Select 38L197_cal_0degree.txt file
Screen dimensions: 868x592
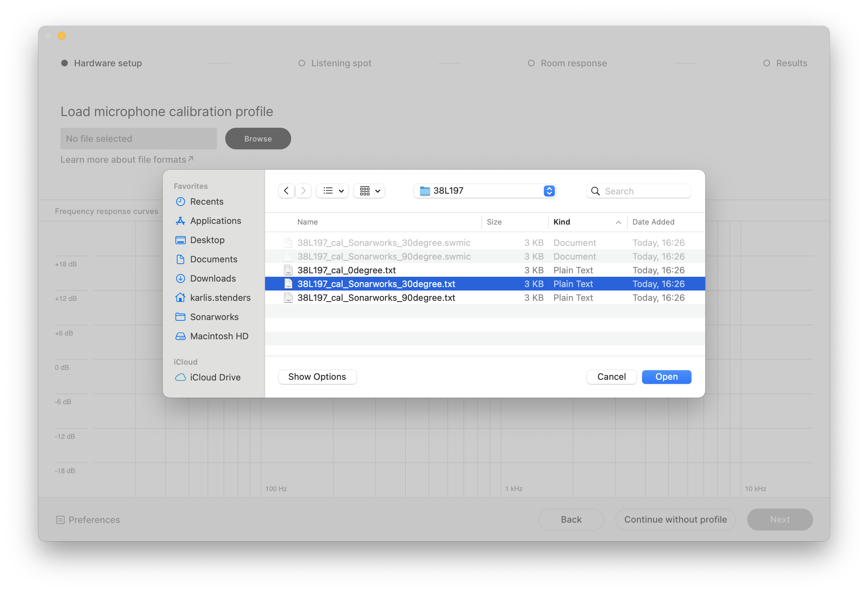(346, 270)
